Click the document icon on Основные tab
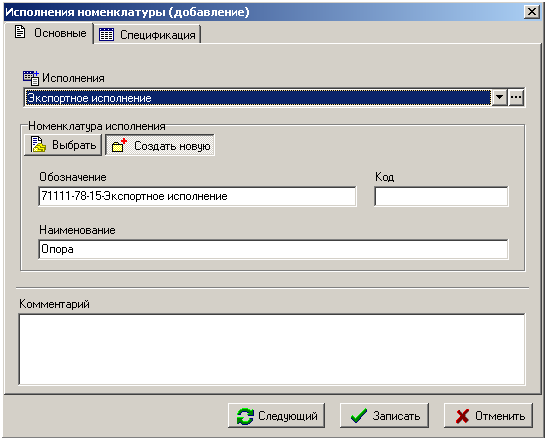The height and width of the screenshot is (440, 547). click(x=20, y=32)
